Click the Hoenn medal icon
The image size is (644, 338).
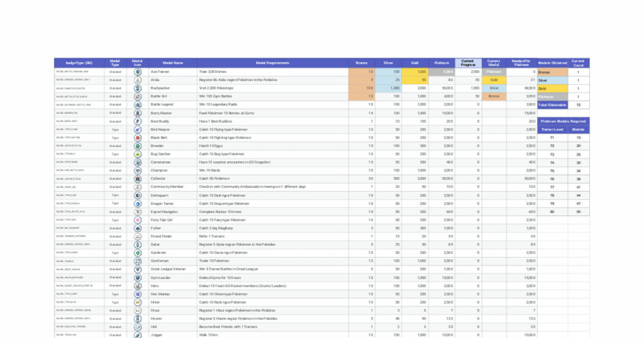138,319
